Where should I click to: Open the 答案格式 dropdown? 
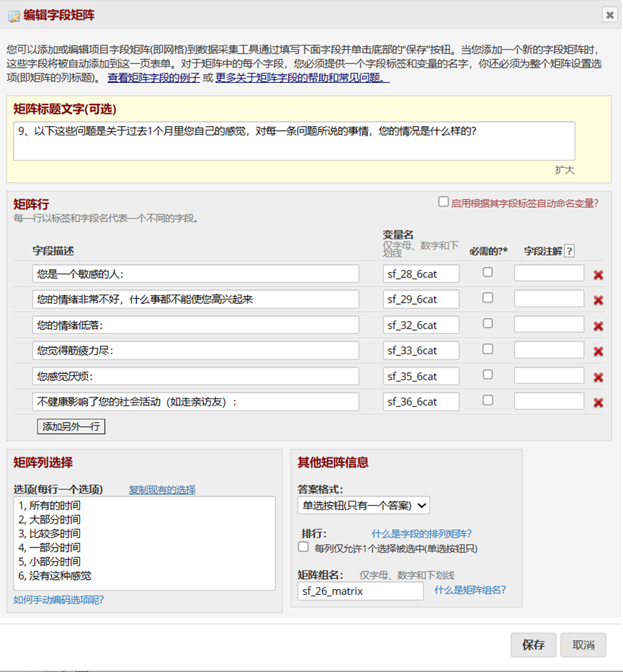(x=363, y=506)
